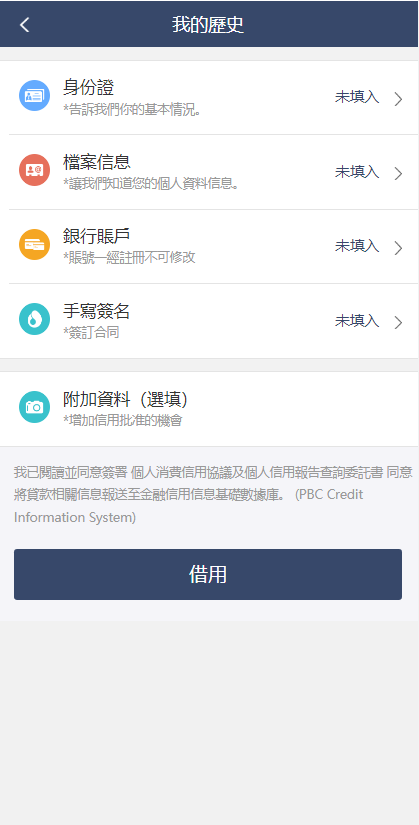Click the teal handwritten signature icon

click(34, 319)
